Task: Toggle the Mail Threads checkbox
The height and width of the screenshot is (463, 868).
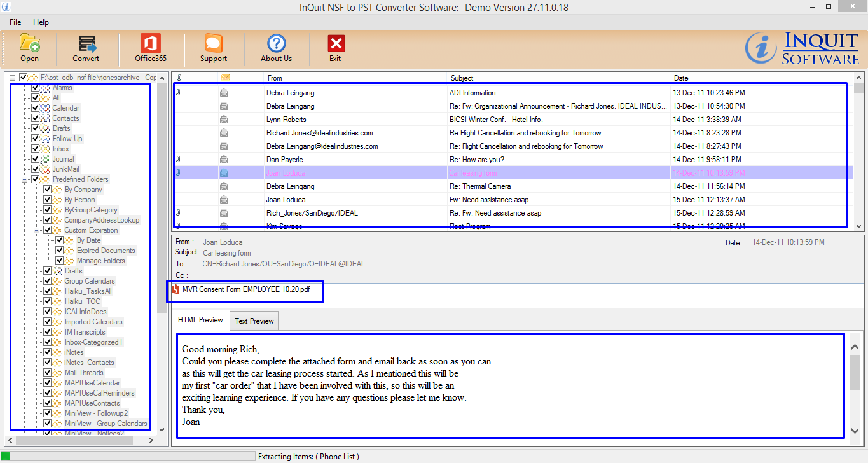Action: tap(48, 373)
